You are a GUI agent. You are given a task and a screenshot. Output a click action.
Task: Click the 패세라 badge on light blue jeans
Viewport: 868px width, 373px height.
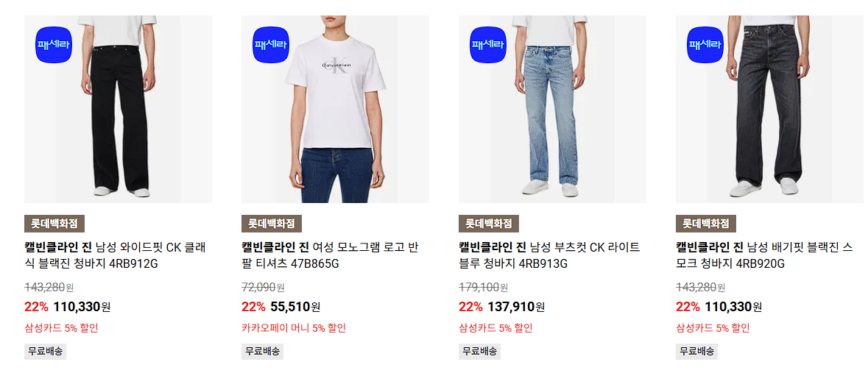488,45
